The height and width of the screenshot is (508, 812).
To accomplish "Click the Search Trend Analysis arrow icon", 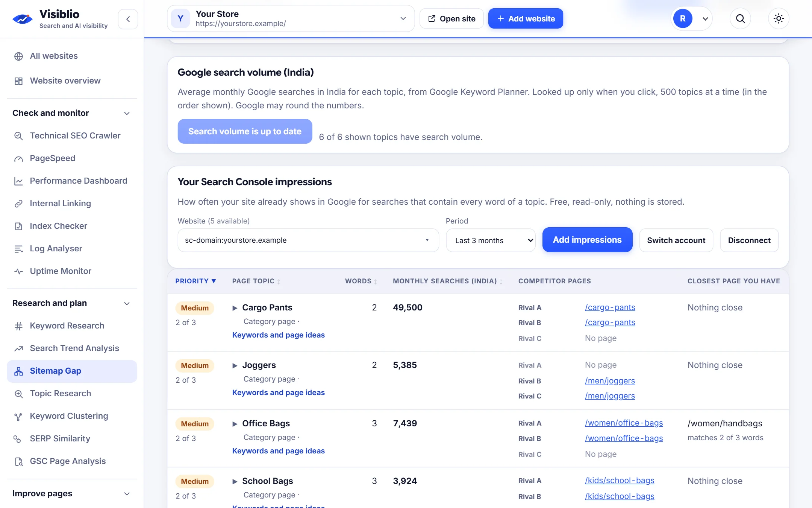I will 18,349.
